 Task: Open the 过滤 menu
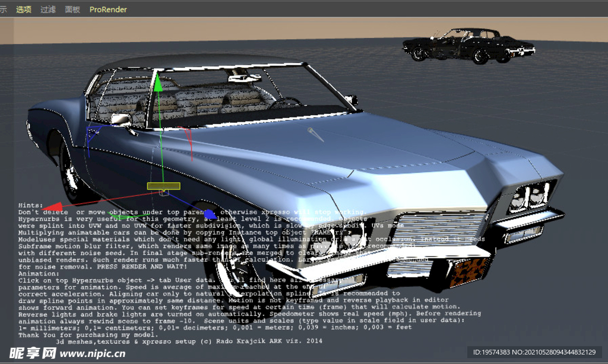(48, 10)
